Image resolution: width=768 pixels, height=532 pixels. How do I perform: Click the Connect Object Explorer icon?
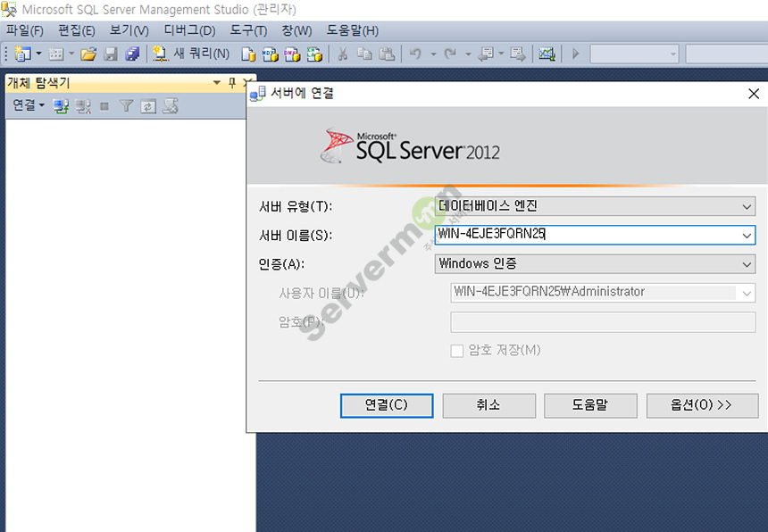(x=61, y=106)
